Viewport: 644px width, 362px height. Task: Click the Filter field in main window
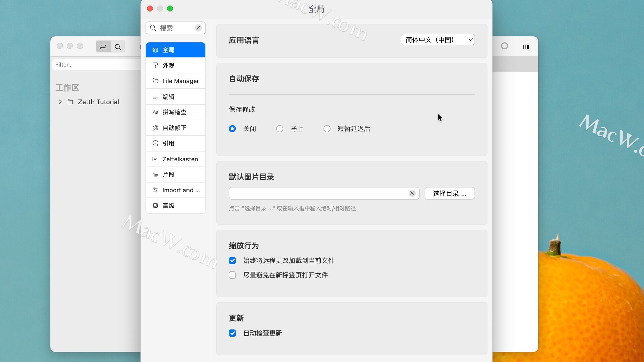(x=96, y=65)
